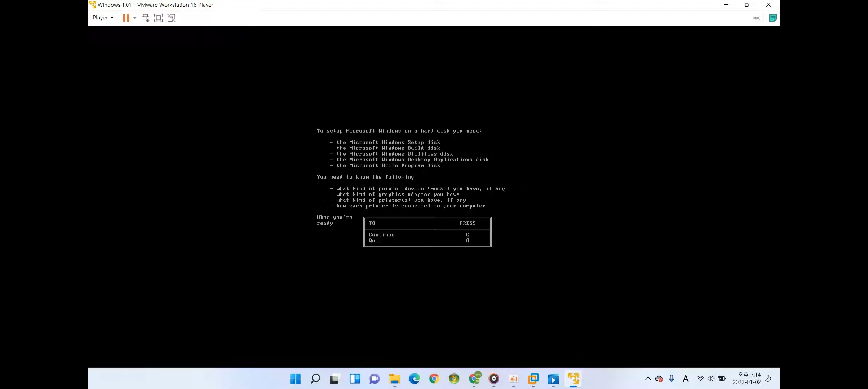
Task: Open the Windows 7 orb taskbar app
Action: coord(454,379)
